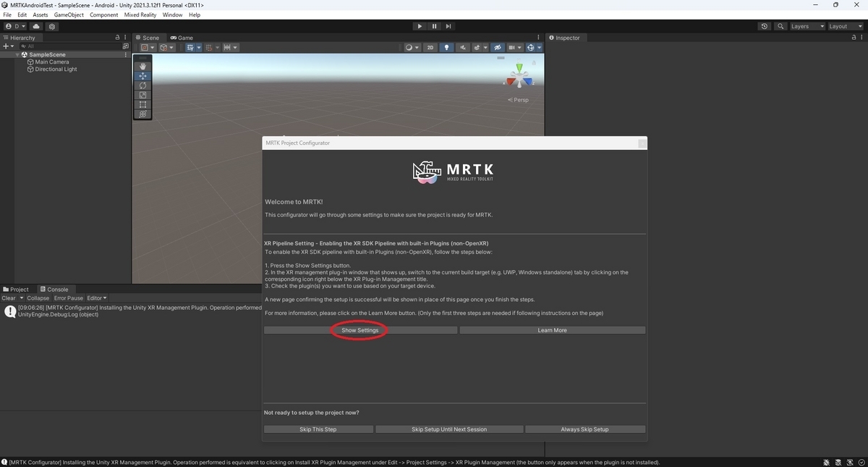Select the combined Transform tool
This screenshot has width=868, height=467.
tap(142, 114)
